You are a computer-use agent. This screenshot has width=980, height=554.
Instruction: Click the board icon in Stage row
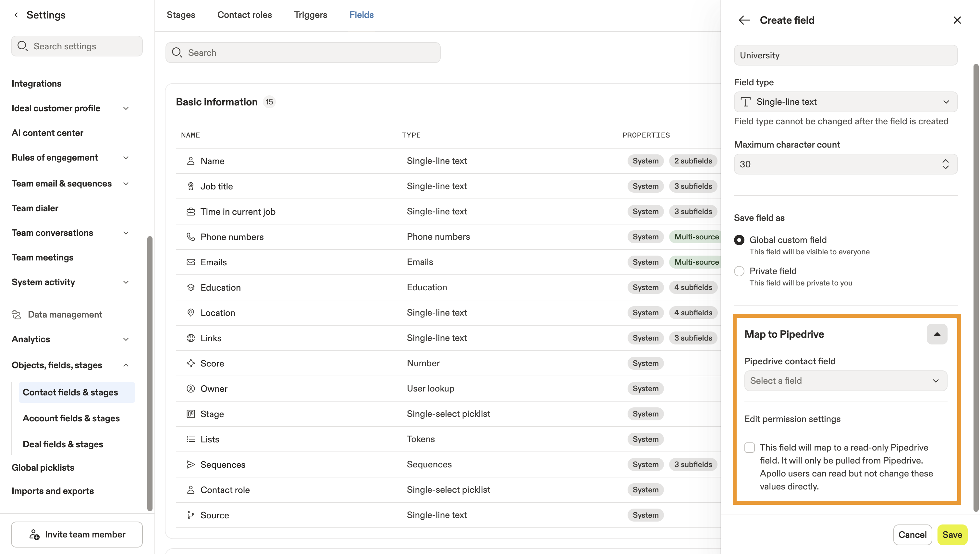coord(191,414)
